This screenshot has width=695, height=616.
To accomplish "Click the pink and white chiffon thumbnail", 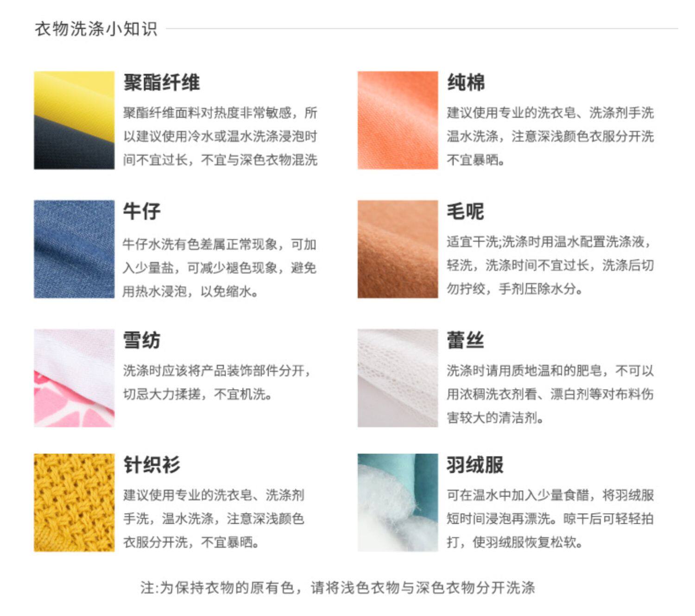I will 74,378.
